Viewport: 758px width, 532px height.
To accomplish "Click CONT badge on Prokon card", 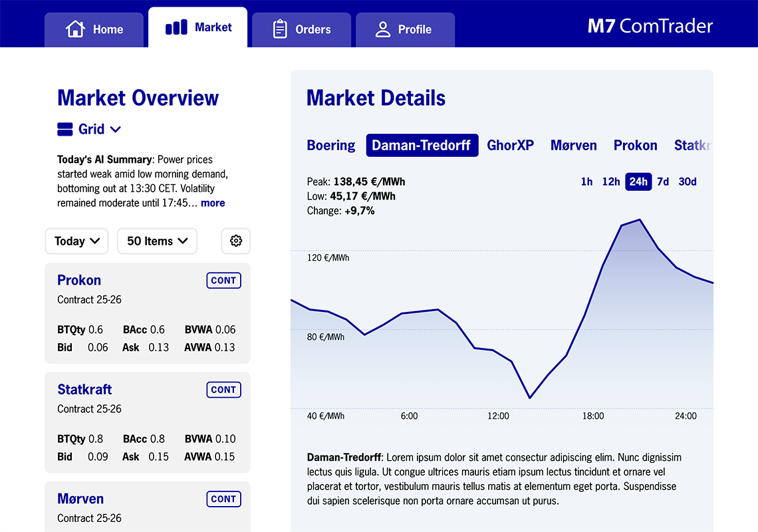I will pyautogui.click(x=223, y=281).
